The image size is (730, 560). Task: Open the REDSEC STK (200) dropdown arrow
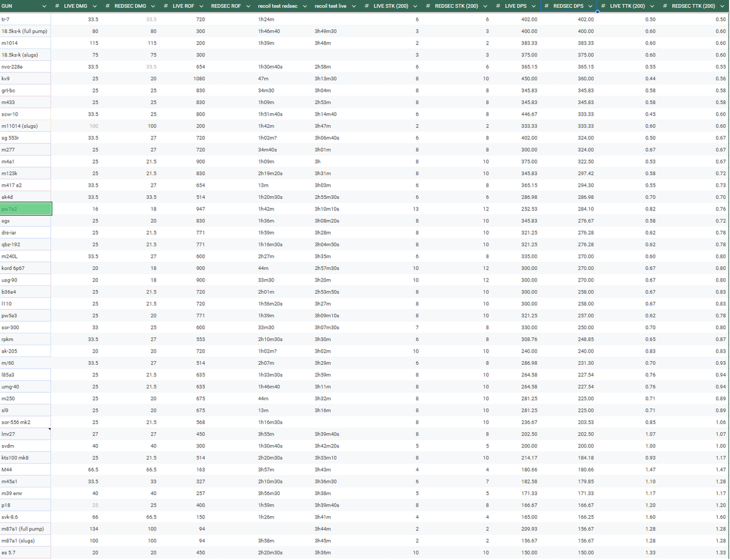point(485,7)
